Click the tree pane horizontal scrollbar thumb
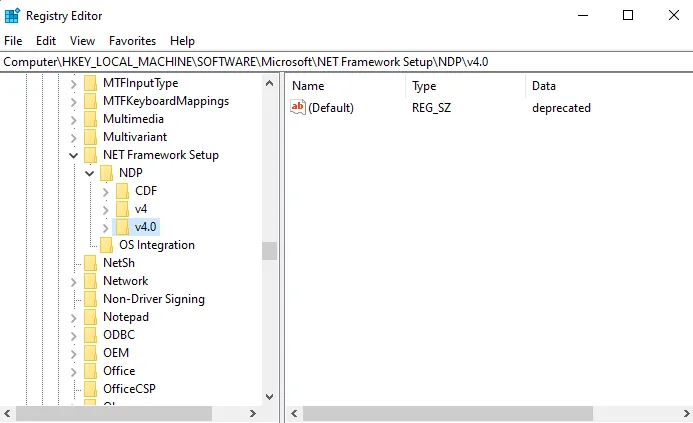This screenshot has width=693, height=423. tap(114, 414)
